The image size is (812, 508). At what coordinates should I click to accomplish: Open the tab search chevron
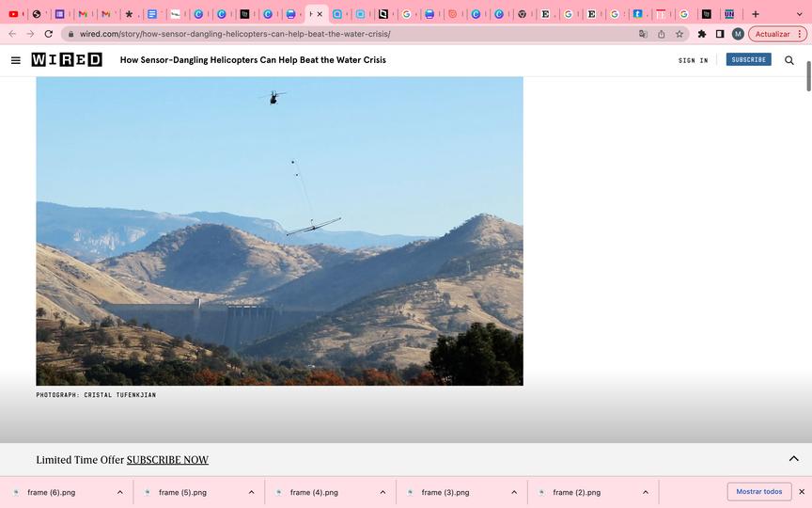[x=800, y=14]
